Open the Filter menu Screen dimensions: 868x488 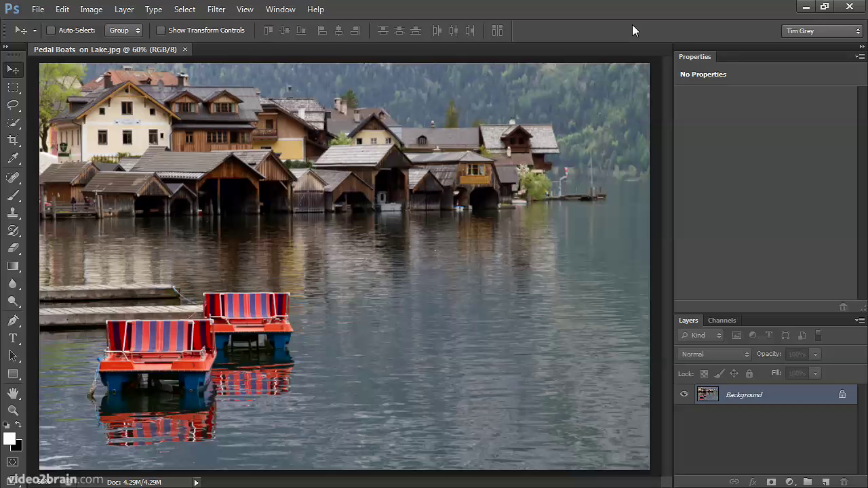click(x=216, y=9)
